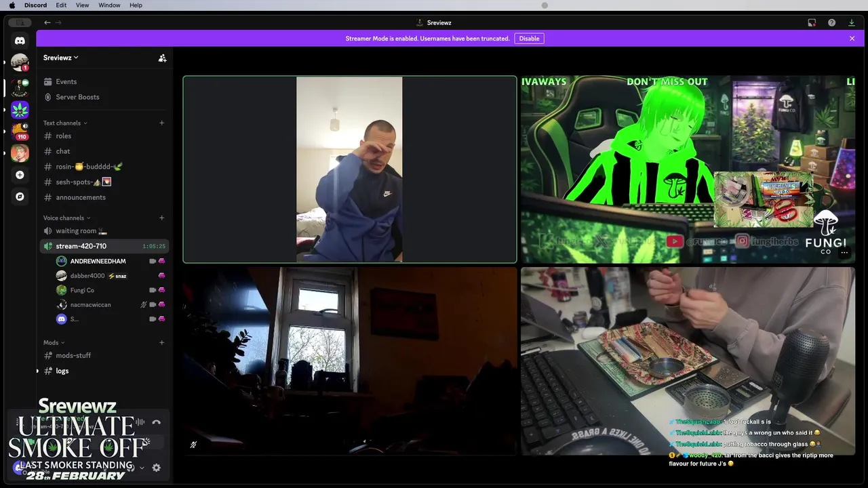Open server icon with 110 notification badge
868x488 pixels.
[x=20, y=131]
